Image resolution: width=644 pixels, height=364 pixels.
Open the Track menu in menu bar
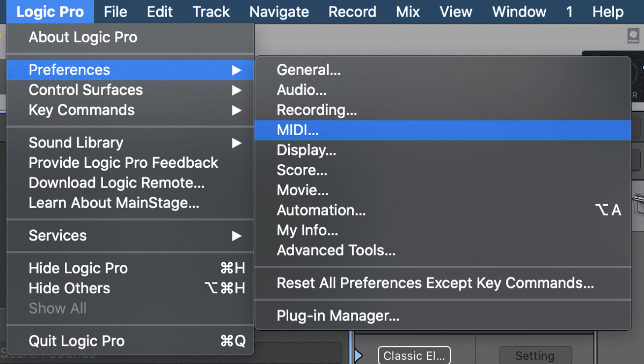click(x=210, y=11)
